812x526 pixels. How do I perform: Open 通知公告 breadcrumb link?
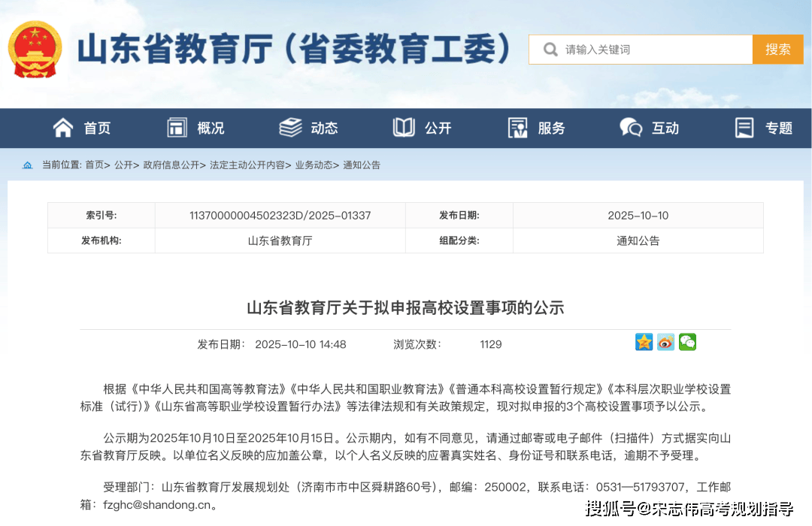pos(362,165)
